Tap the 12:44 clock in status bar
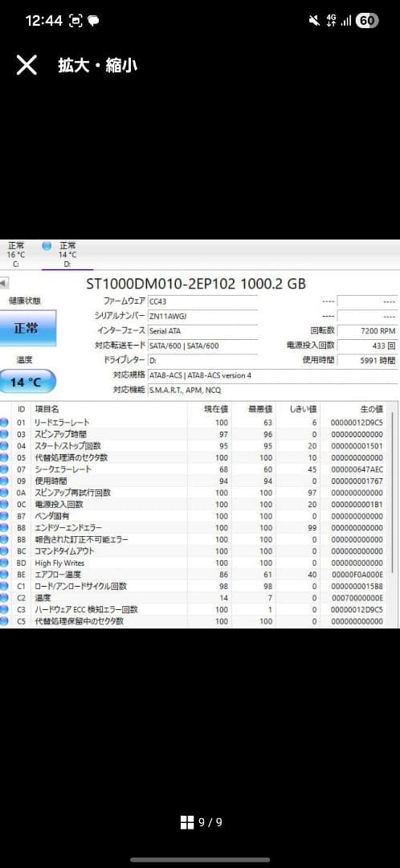400x868 pixels. pyautogui.click(x=43, y=21)
